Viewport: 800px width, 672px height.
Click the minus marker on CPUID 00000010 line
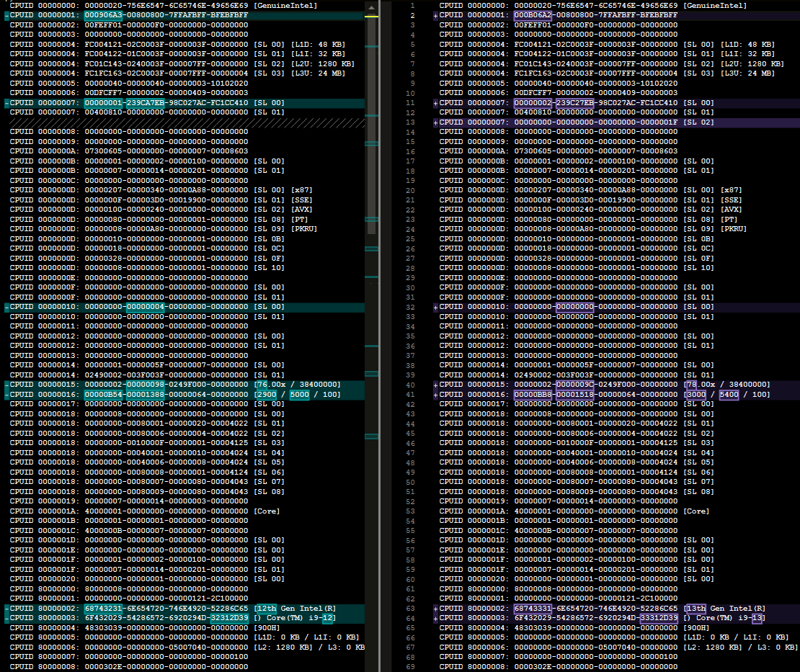pos(5,306)
